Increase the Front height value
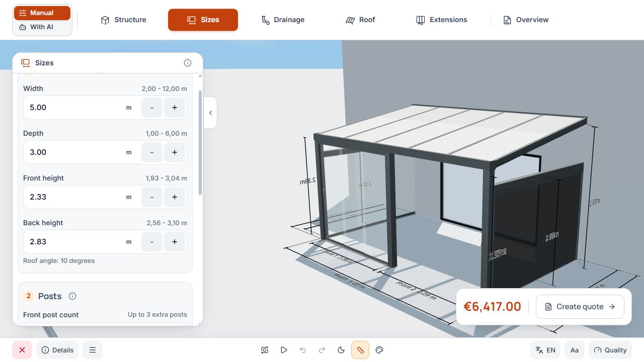The image size is (644, 362). 175,197
